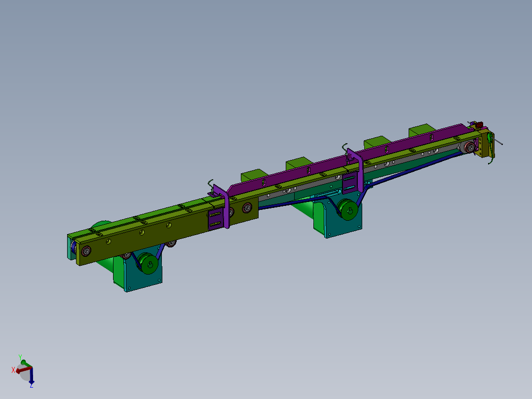This screenshot has height=399, width=532.
Task: Pick the olive side plate of the left conveyor section
Action: pos(166,232)
